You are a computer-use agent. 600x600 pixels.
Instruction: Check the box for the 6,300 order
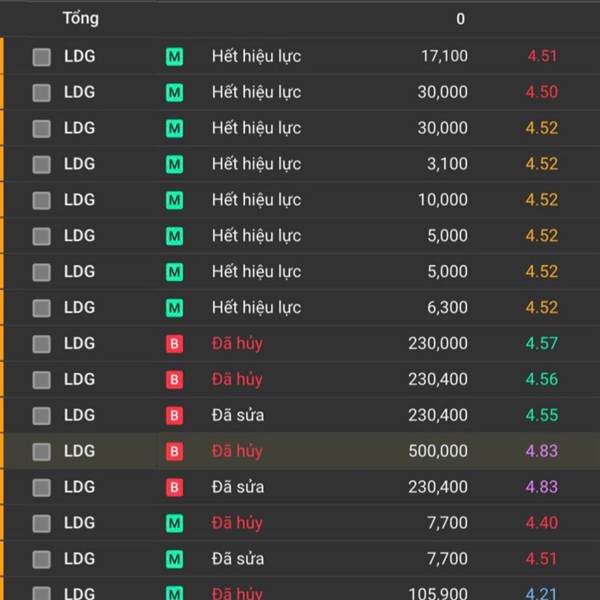41,308
